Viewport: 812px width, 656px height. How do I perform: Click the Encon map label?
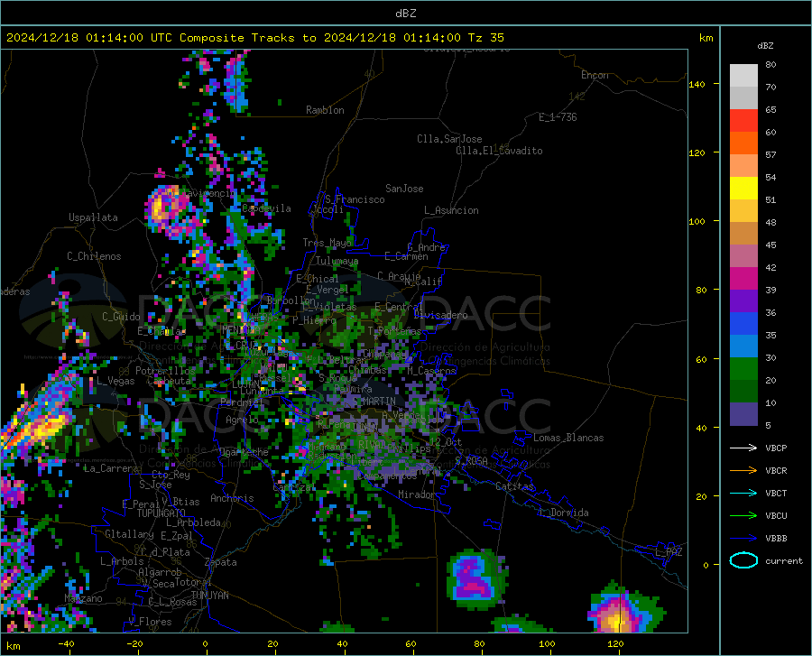pyautogui.click(x=595, y=75)
